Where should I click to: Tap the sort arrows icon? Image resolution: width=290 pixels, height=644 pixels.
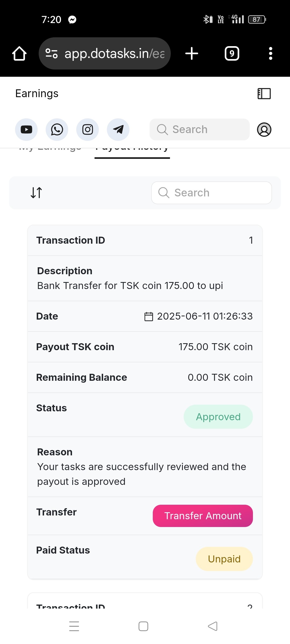click(x=36, y=193)
